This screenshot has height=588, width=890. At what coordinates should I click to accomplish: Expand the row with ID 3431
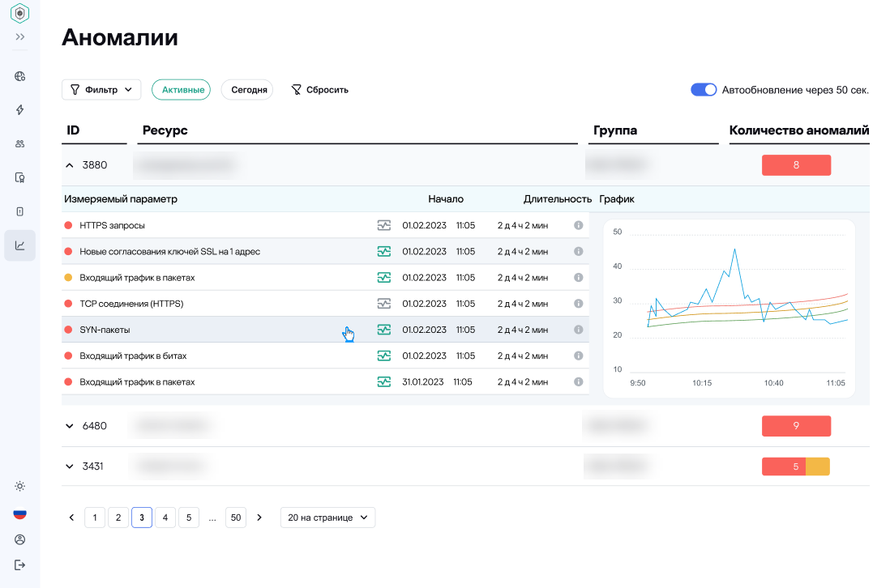point(69,466)
